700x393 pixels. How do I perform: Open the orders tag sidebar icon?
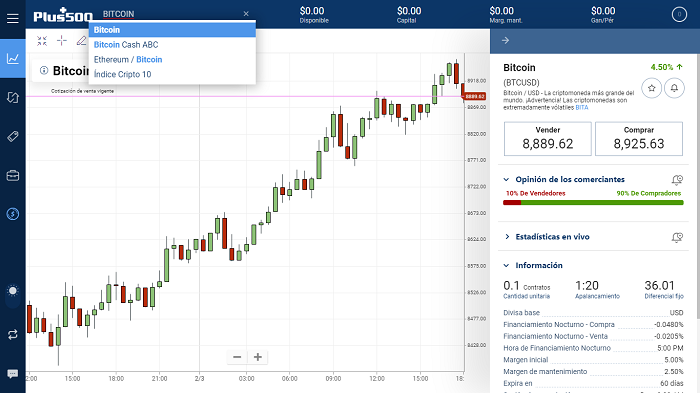pos(12,136)
